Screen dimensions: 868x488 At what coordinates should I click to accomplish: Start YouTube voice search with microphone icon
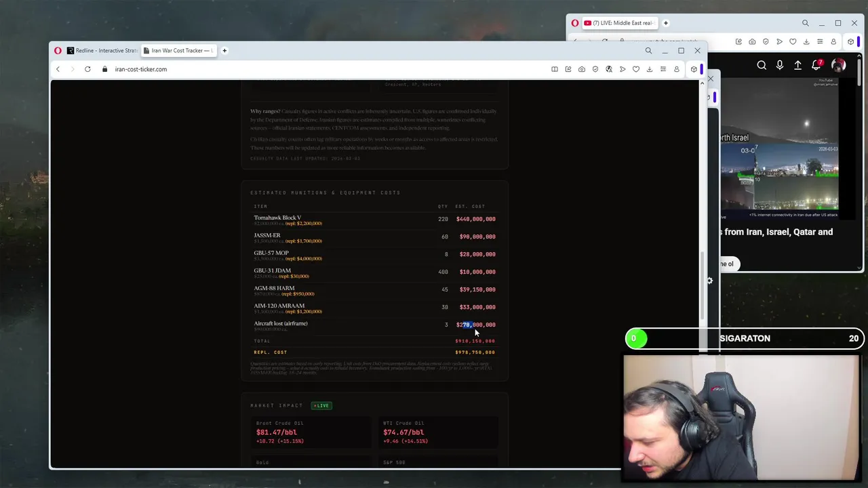[x=780, y=65]
